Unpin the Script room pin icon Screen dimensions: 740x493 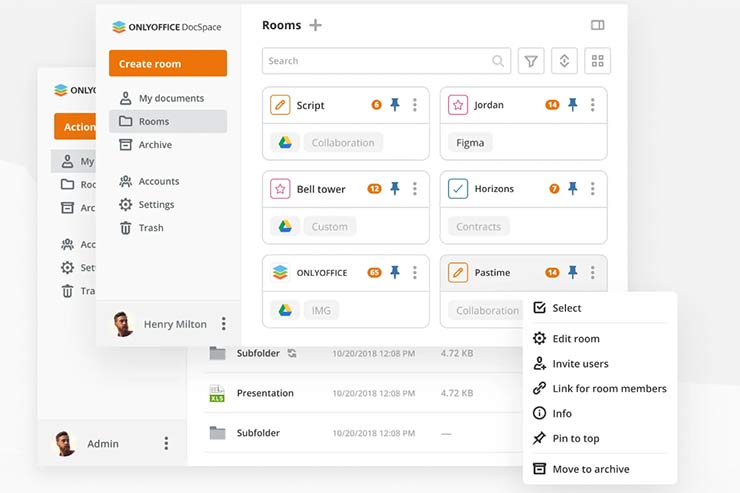(395, 105)
